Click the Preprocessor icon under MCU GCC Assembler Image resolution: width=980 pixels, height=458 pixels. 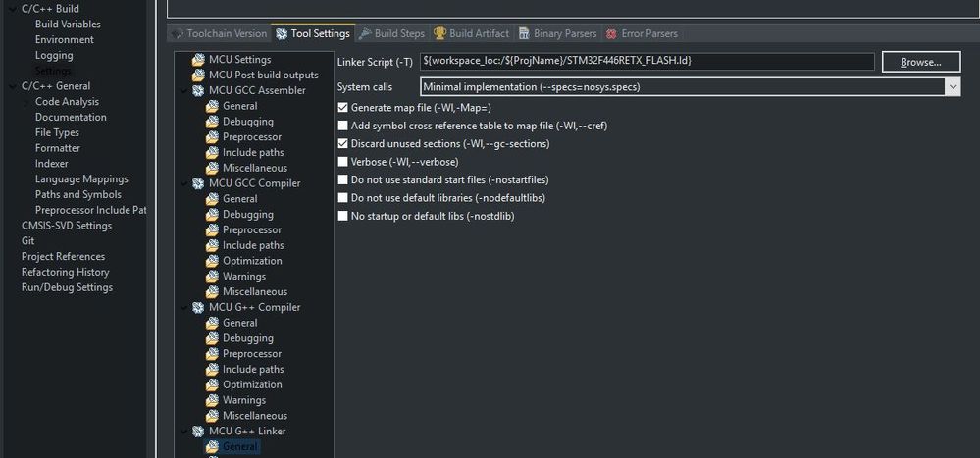212,137
